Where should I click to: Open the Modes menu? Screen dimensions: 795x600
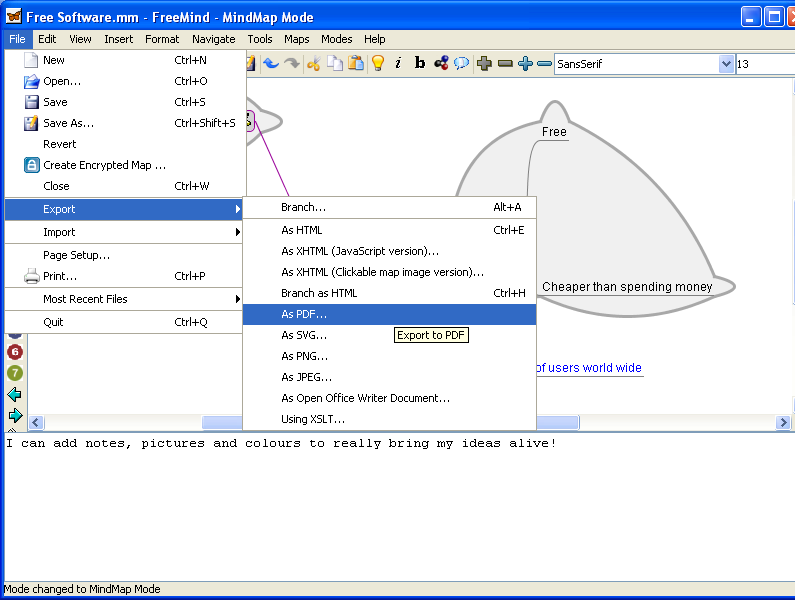tap(337, 39)
